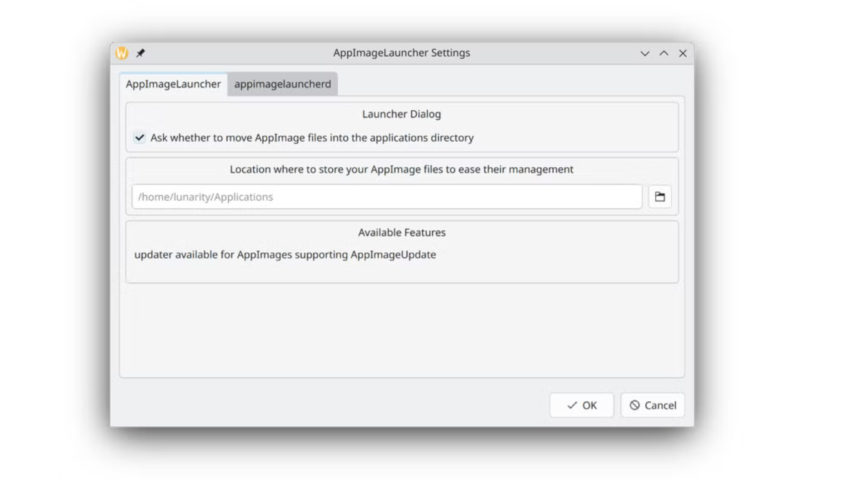Select the AppImageLauncher tab

pyautogui.click(x=173, y=84)
